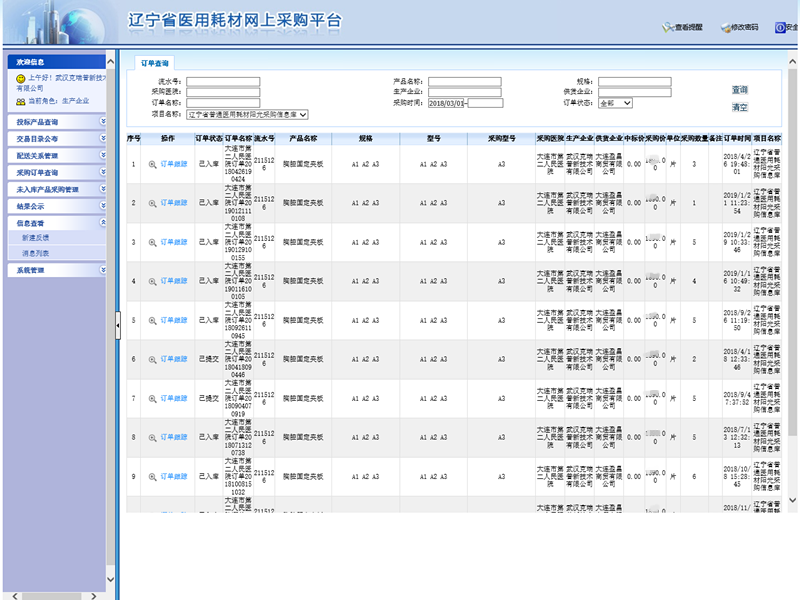Click the magnifier icon in row 8

(x=152, y=437)
